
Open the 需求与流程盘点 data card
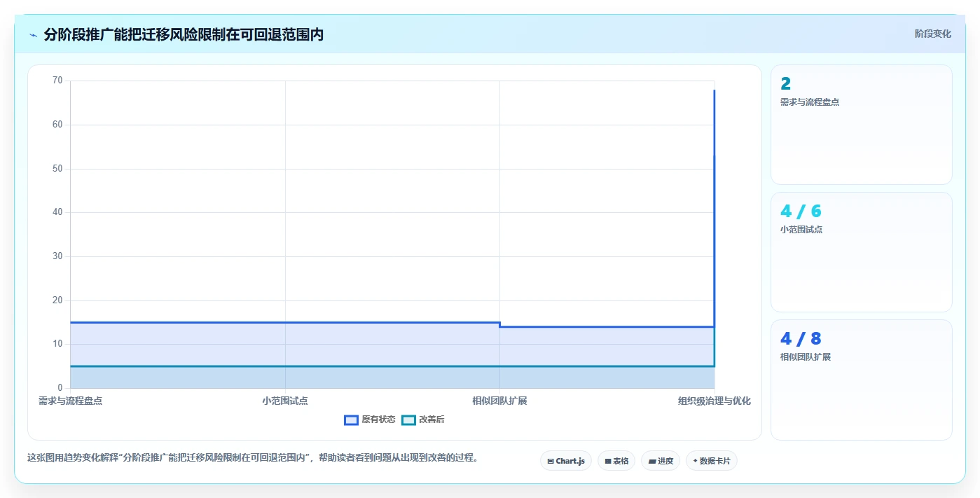[x=862, y=125]
